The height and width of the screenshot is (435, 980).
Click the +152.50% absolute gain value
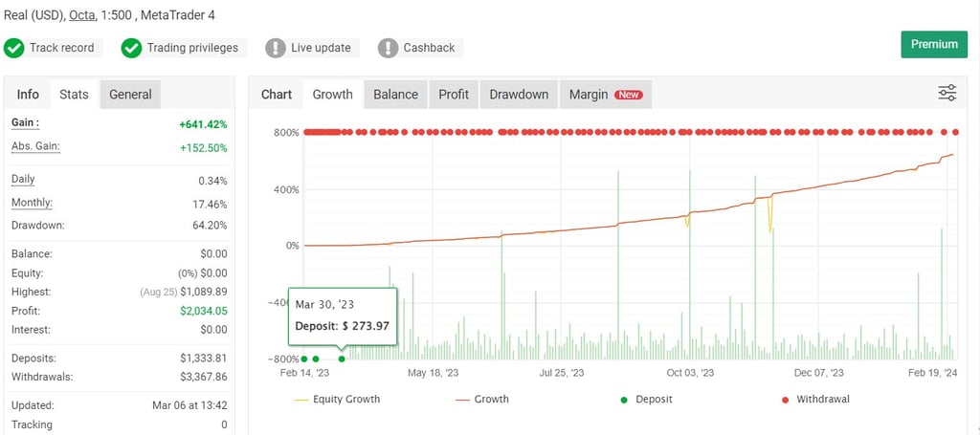click(x=203, y=148)
